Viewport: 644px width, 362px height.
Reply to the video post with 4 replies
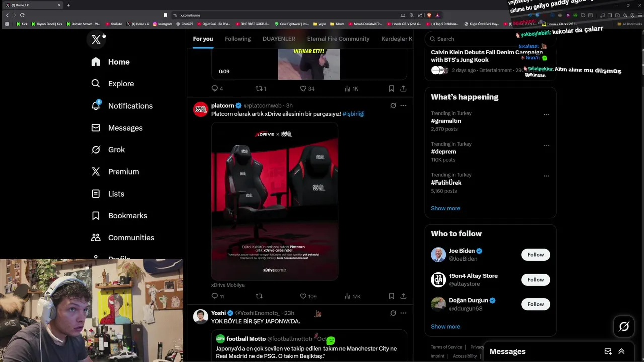tap(217, 88)
